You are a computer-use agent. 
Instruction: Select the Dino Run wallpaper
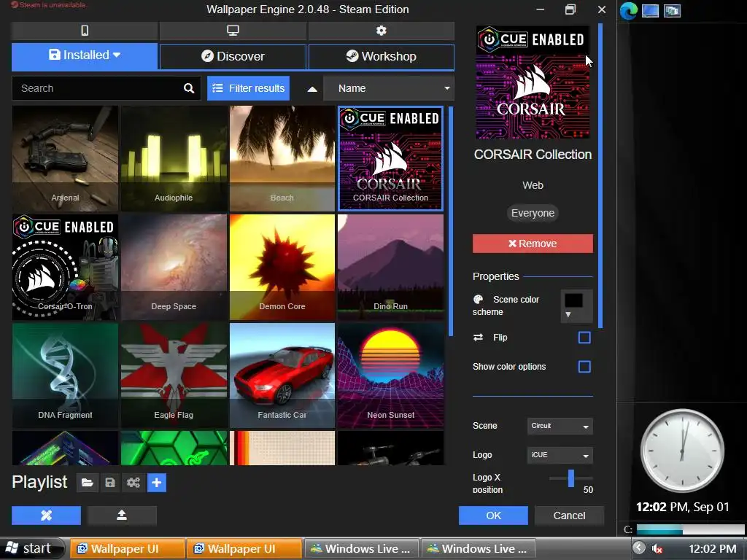(391, 267)
